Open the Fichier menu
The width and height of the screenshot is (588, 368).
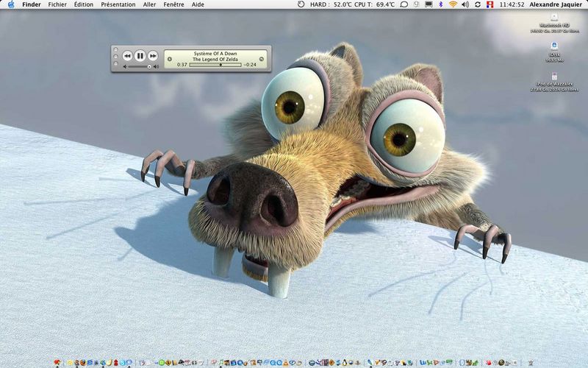pos(57,4)
